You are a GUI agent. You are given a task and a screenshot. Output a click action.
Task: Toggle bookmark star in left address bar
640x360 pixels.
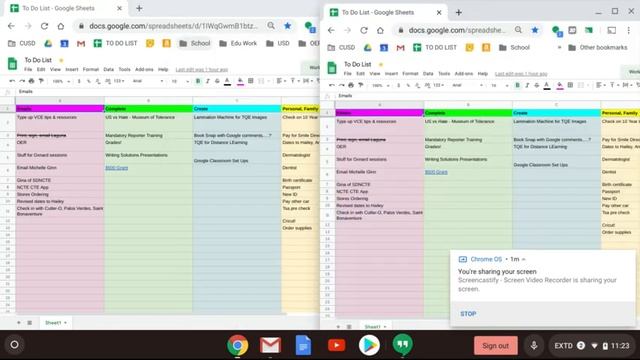pos(288,26)
